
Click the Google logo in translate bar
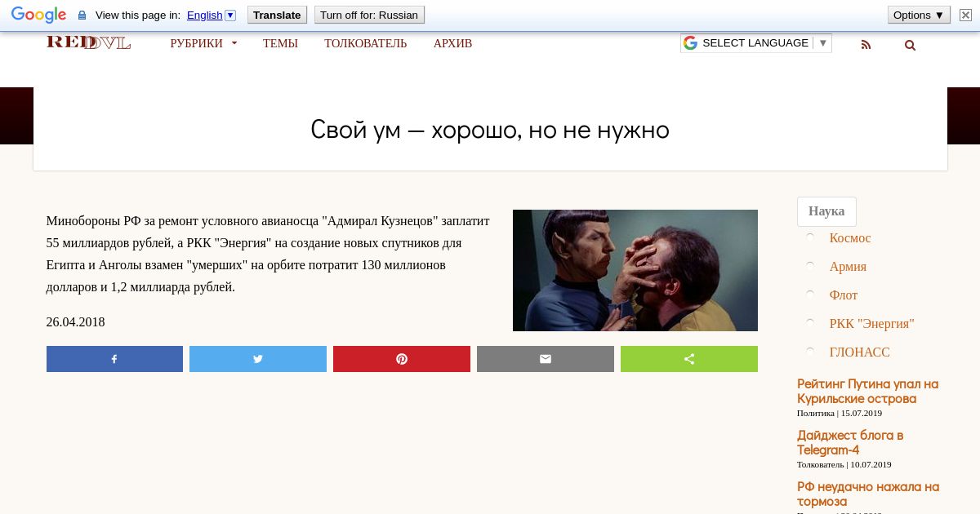click(38, 15)
